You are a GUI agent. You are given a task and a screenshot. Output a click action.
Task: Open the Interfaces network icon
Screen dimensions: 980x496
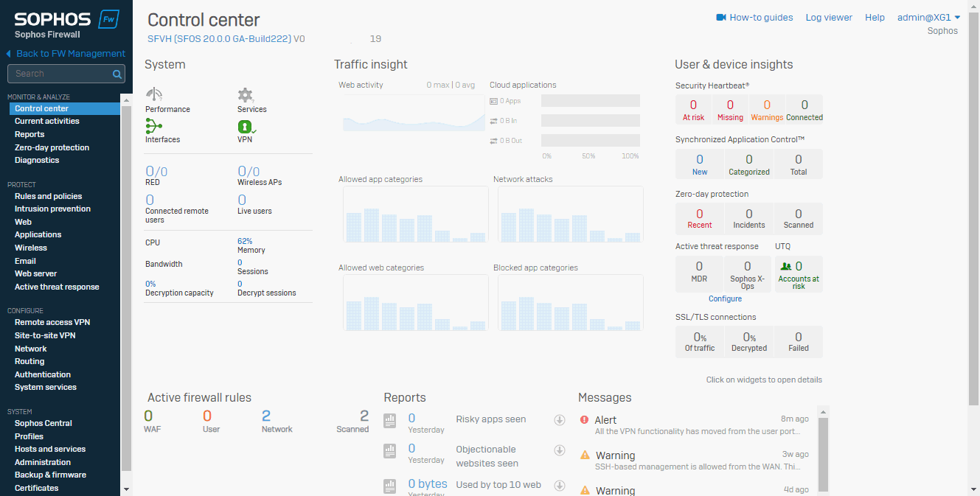(x=154, y=125)
